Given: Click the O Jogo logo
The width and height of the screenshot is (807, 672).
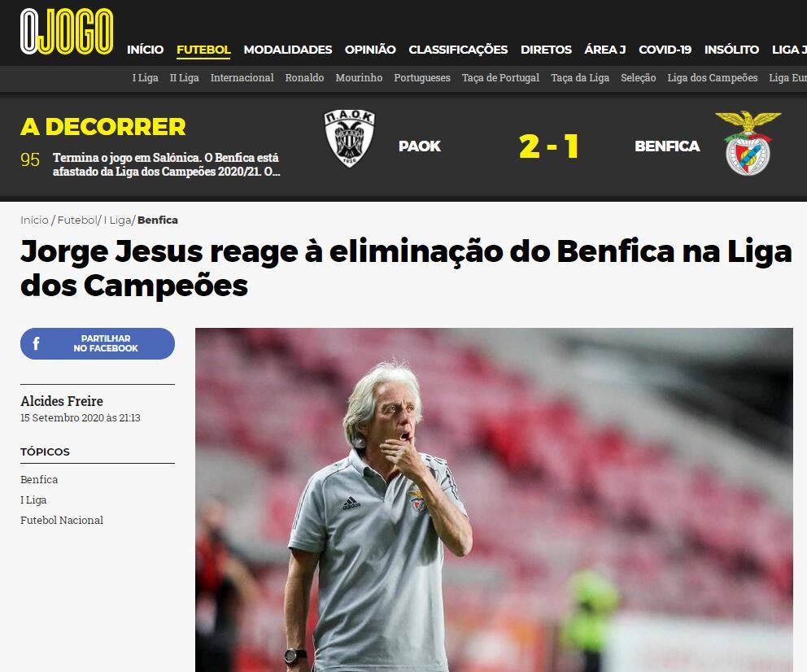Looking at the screenshot, I should tap(67, 32).
